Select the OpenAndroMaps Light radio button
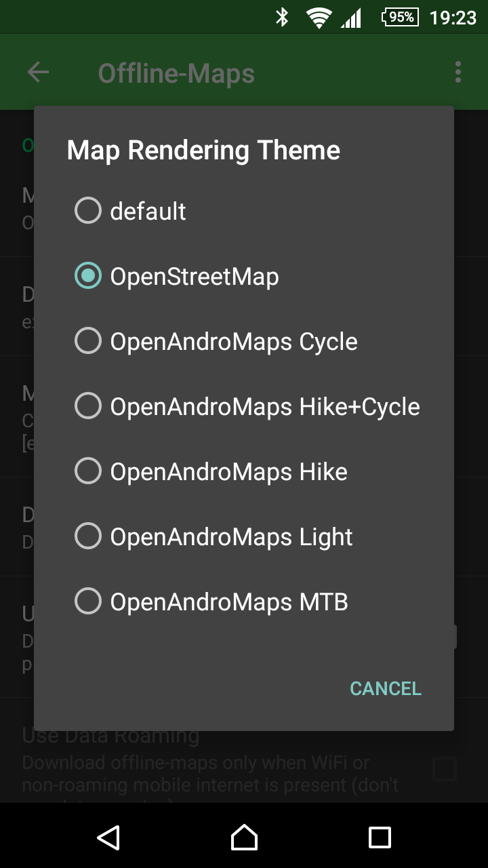488x868 pixels. coord(88,536)
